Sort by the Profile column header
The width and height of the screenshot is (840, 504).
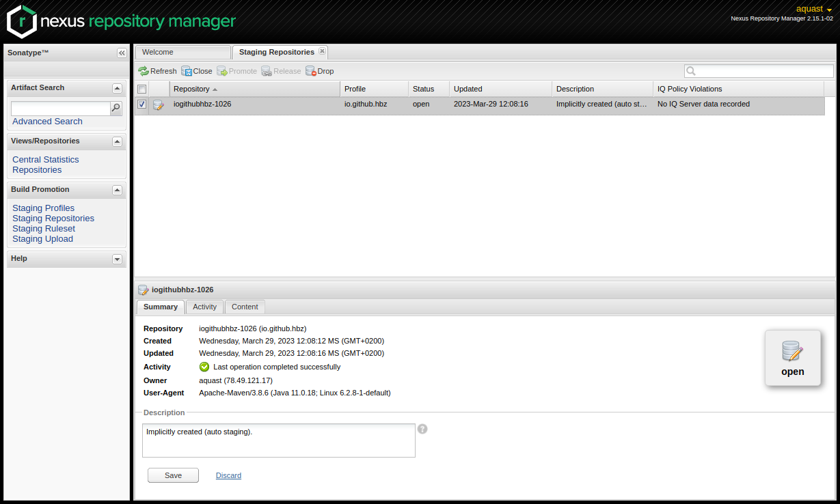[375, 89]
